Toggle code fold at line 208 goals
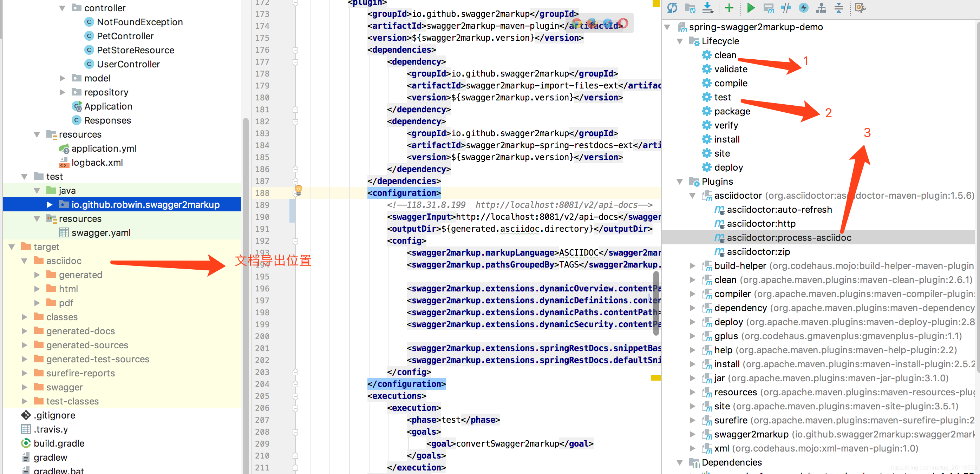Screen dimensions: 980x474 click(x=295, y=432)
